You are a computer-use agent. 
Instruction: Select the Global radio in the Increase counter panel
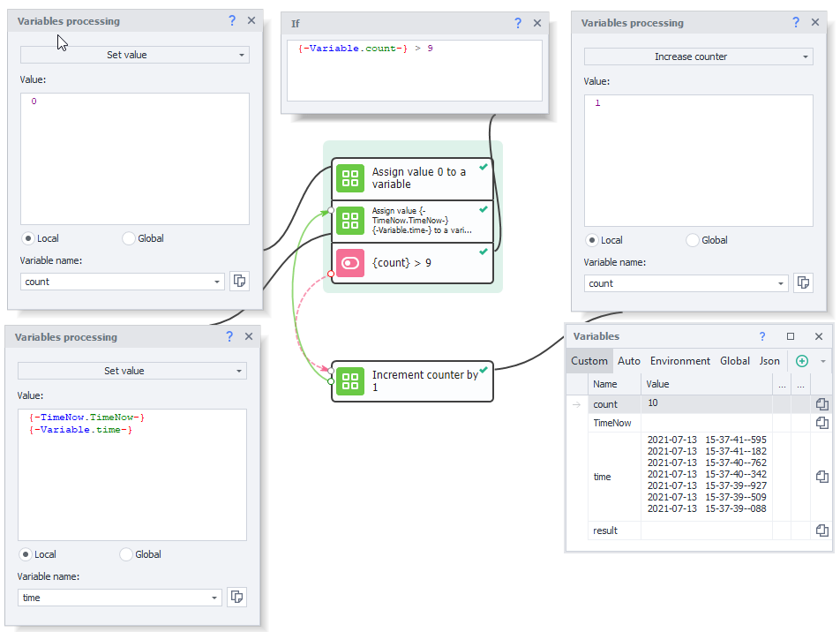tap(693, 240)
